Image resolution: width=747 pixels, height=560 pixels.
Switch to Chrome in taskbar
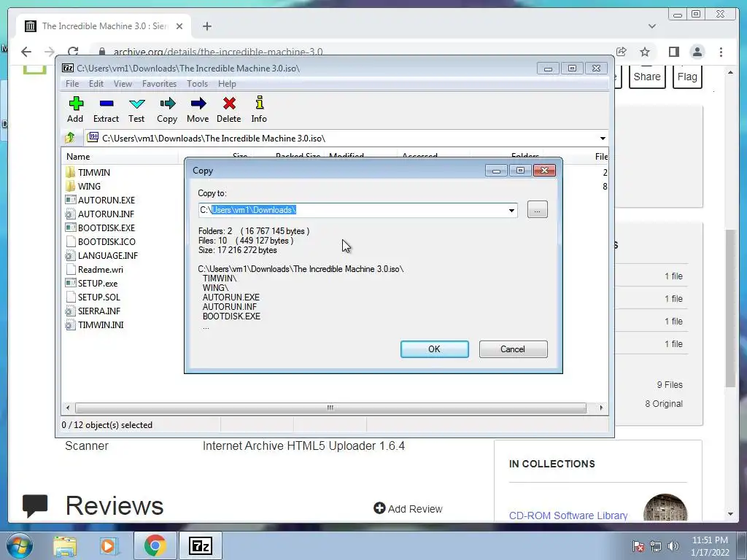click(155, 545)
